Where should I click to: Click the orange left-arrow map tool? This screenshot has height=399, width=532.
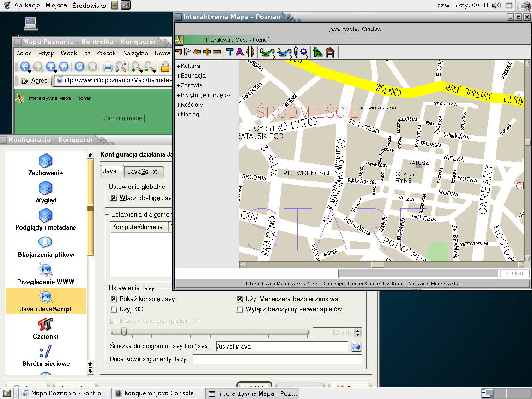pos(197,52)
